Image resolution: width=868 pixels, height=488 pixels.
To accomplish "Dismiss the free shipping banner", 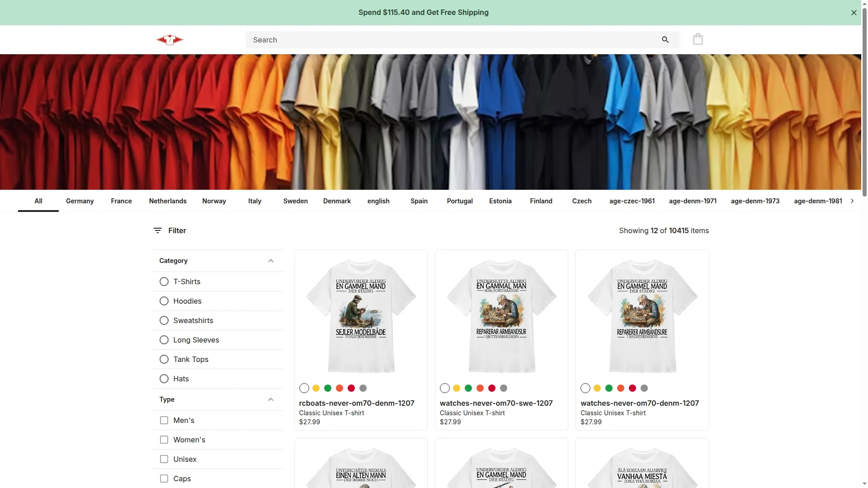I will pos(854,13).
